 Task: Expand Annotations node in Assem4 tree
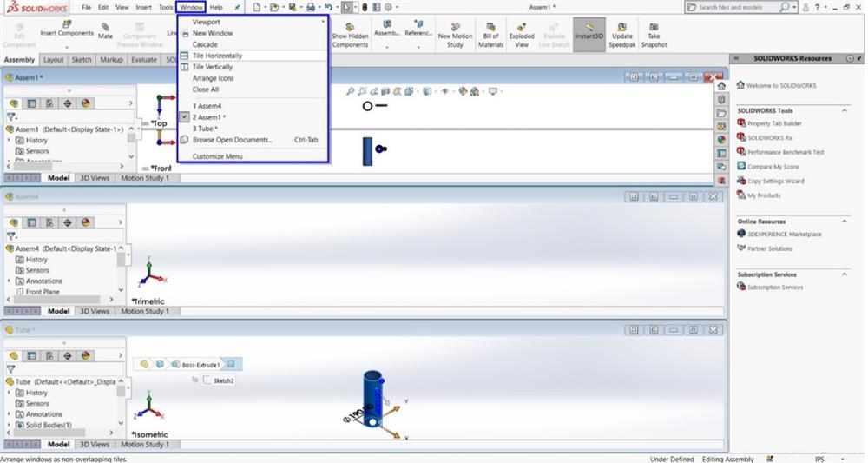click(9, 281)
